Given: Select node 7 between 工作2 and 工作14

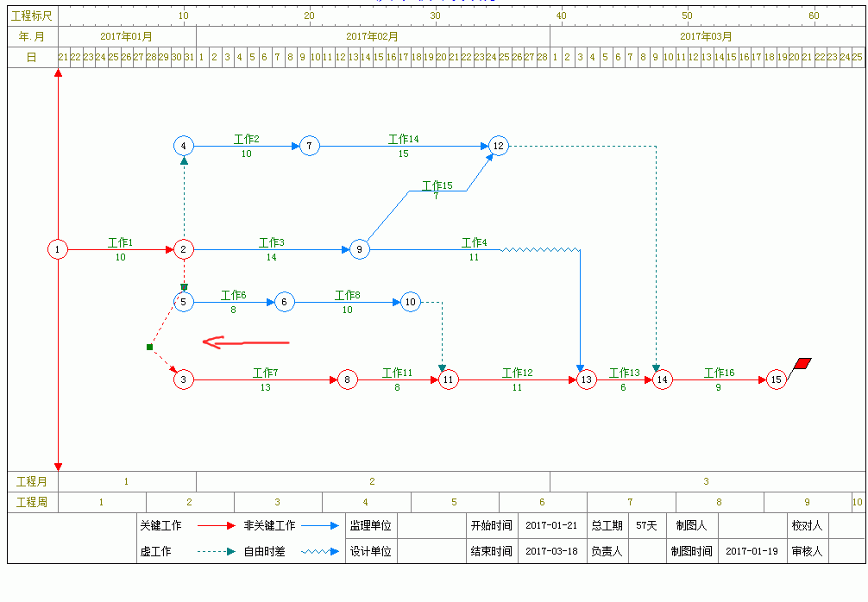Looking at the screenshot, I should [x=309, y=146].
